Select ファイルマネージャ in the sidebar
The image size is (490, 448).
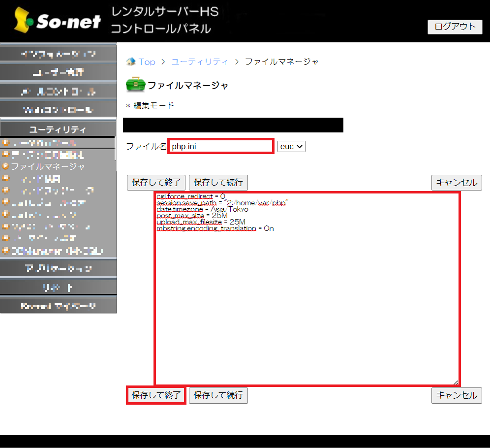pyautogui.click(x=48, y=166)
